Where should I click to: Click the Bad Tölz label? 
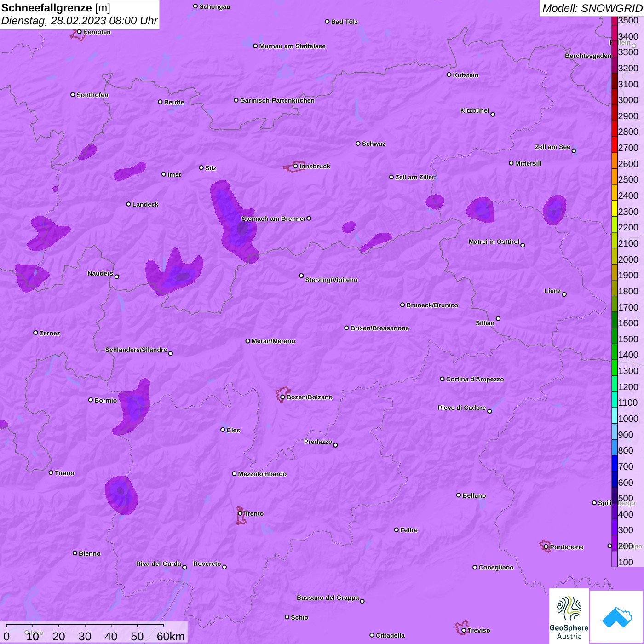344,22
